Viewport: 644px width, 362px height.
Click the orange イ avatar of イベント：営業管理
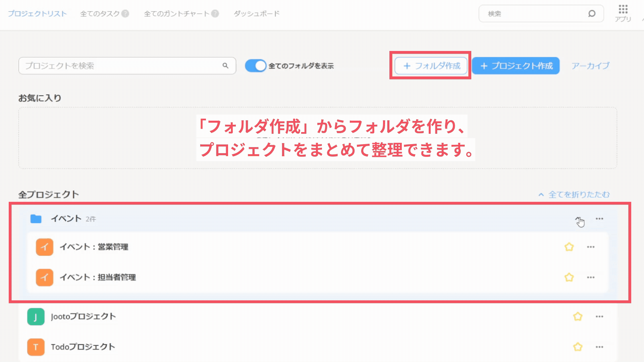[x=45, y=247]
